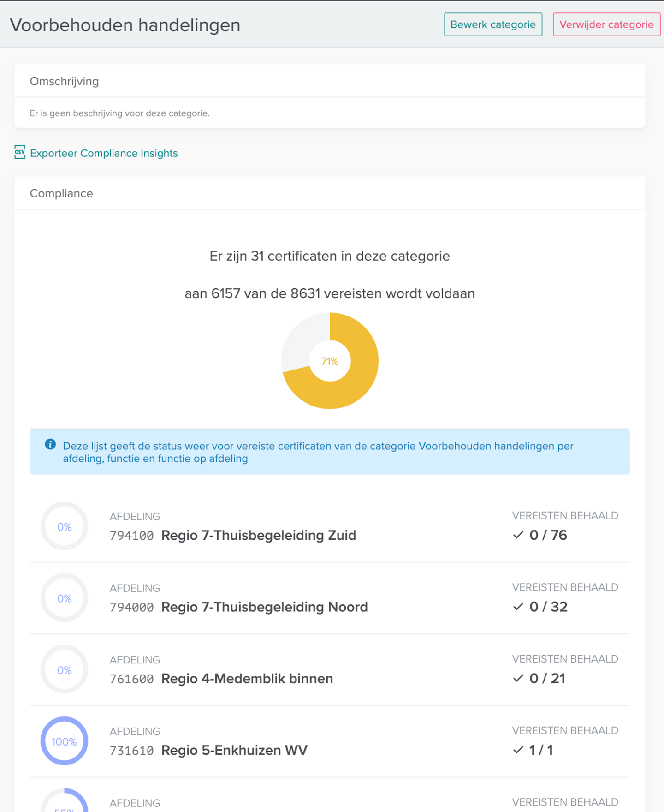Image resolution: width=664 pixels, height=812 pixels.
Task: Click the Omschrijving section header
Action: 65,81
